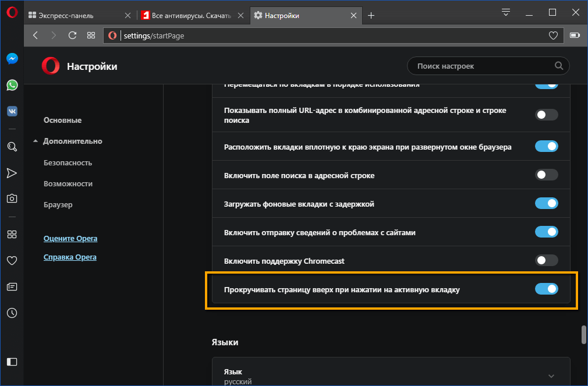The height and width of the screenshot is (386, 588).
Task: Open bookmarks heart icon in sidebar
Action: click(x=12, y=260)
